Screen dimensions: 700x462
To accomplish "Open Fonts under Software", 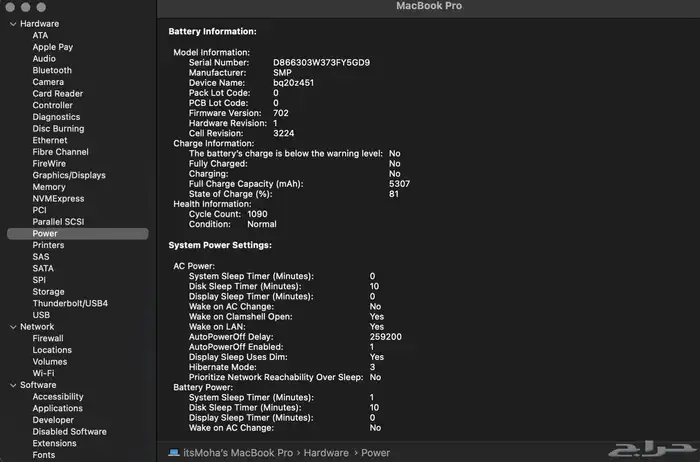I will point(44,455).
